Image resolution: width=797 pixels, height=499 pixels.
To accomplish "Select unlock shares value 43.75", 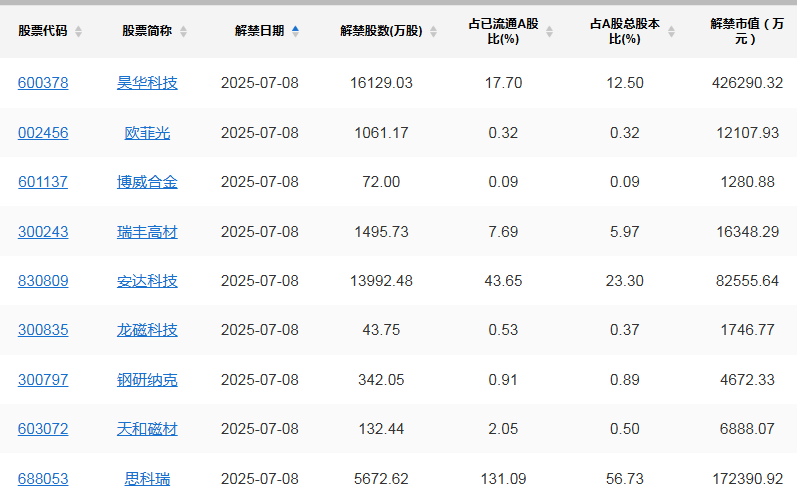I will pos(381,330).
